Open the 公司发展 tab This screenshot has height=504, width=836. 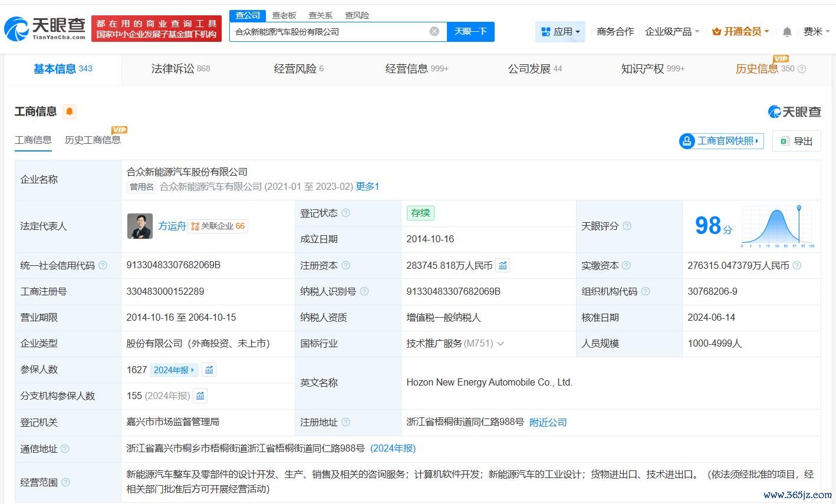(535, 69)
